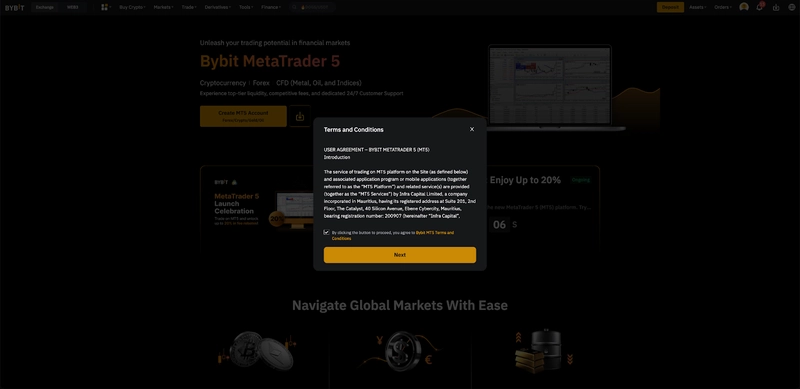The height and width of the screenshot is (389, 800).
Task: Expand the Assets dropdown
Action: click(697, 7)
